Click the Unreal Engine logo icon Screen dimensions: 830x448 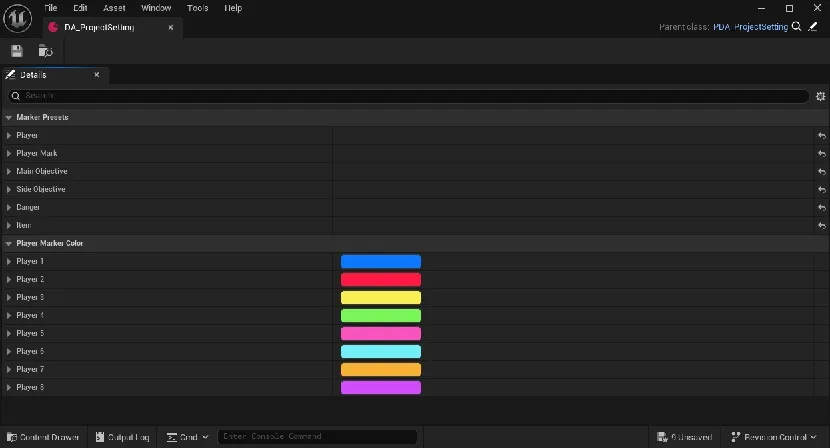pos(17,19)
